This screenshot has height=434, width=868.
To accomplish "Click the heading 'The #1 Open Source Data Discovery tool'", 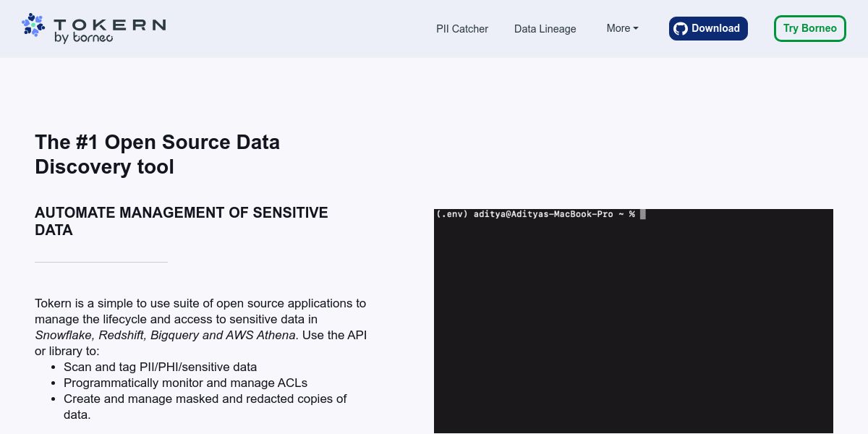I will (x=158, y=154).
